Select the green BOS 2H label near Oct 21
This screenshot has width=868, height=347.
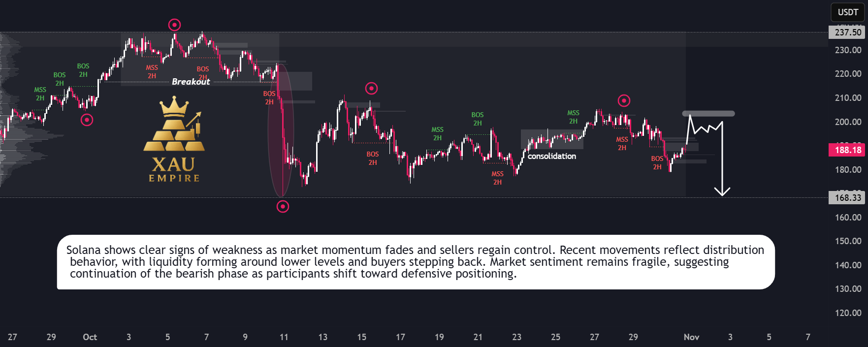coord(477,119)
